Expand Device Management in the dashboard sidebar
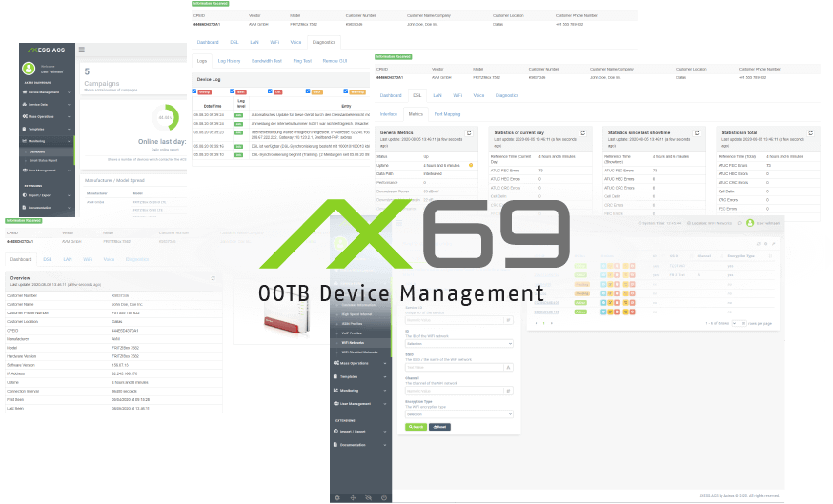This screenshot has height=504, width=833. (x=46, y=92)
